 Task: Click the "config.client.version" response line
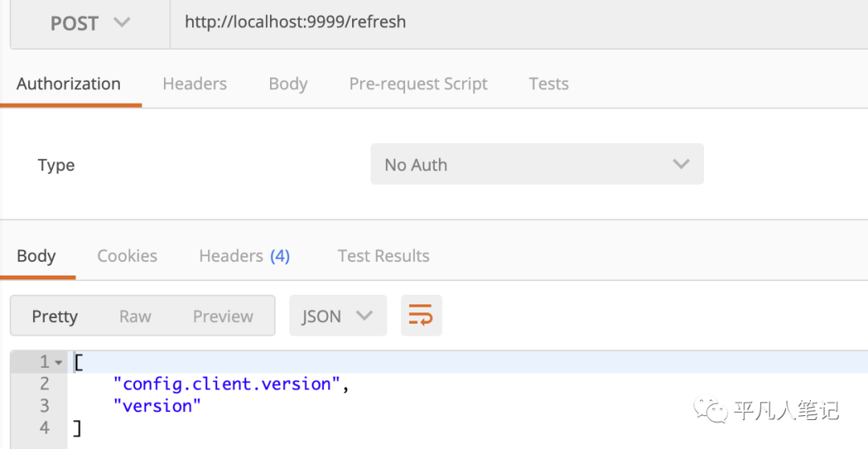click(227, 384)
